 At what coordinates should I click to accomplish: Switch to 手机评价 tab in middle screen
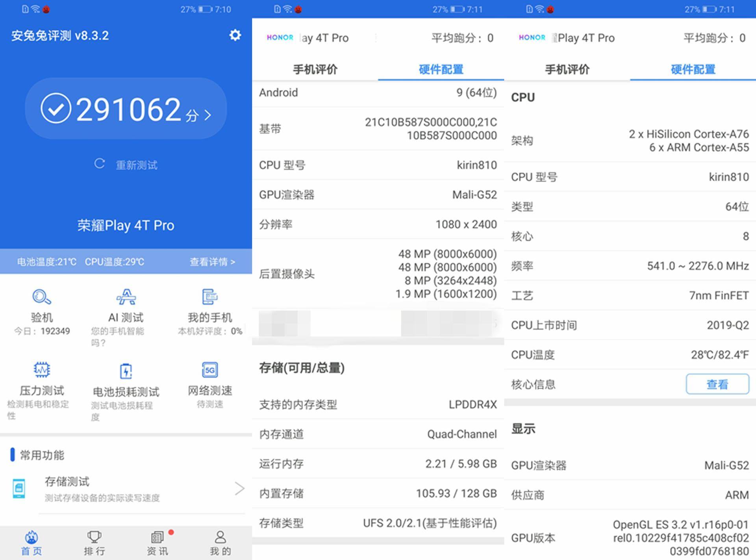click(x=315, y=69)
